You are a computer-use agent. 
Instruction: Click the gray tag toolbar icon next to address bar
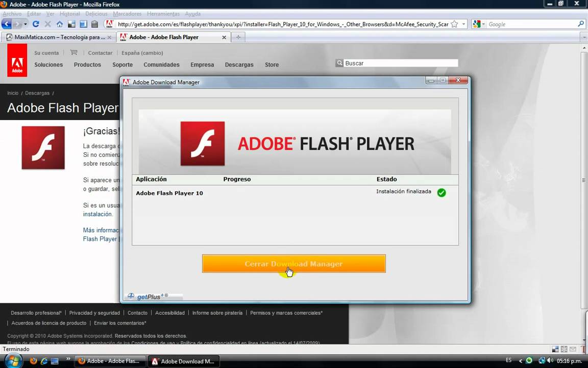[95, 24]
